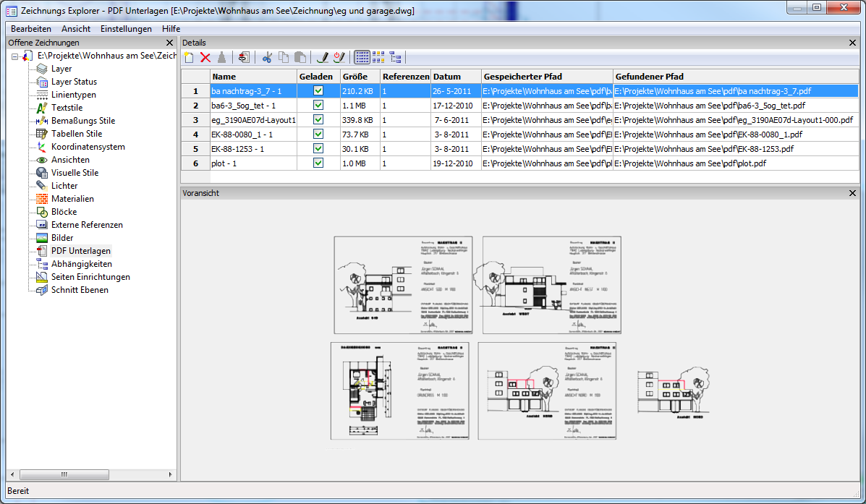Select the Textstile icon

(42, 108)
